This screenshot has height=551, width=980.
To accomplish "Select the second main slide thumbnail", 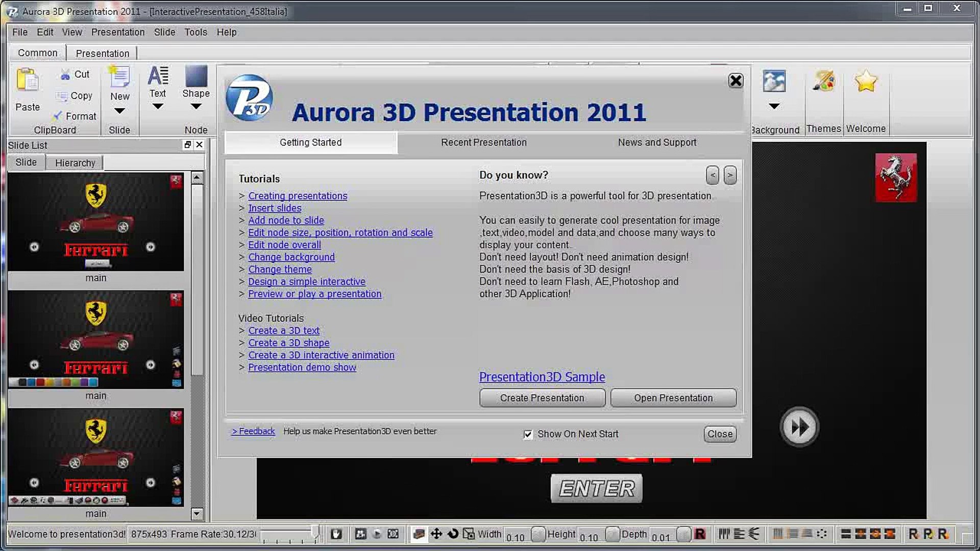I will (95, 340).
